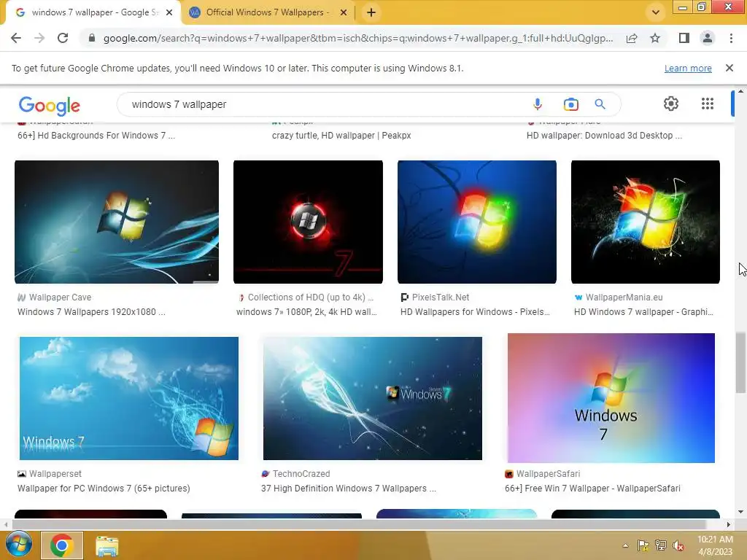Dismiss the Chrome update notification bar
The height and width of the screenshot is (560, 747).
(x=729, y=68)
